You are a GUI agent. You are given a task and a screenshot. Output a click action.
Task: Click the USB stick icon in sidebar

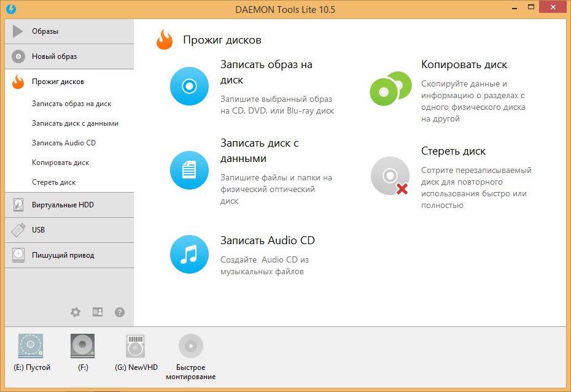[18, 230]
